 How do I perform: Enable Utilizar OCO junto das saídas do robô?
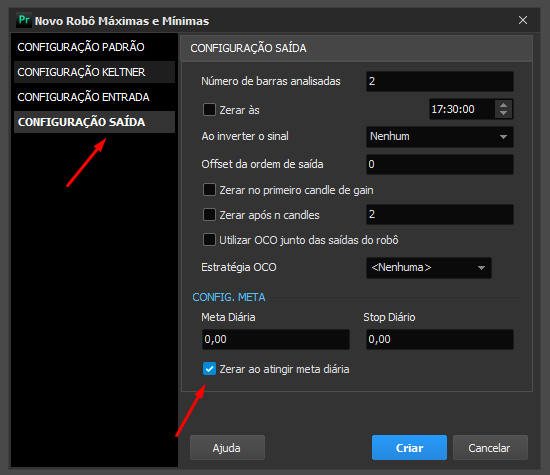[209, 240]
